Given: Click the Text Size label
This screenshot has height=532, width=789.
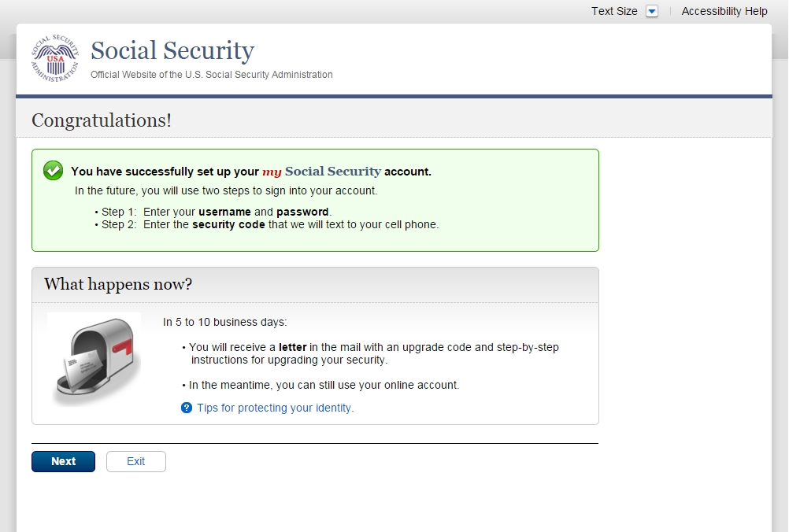Looking at the screenshot, I should tap(614, 11).
